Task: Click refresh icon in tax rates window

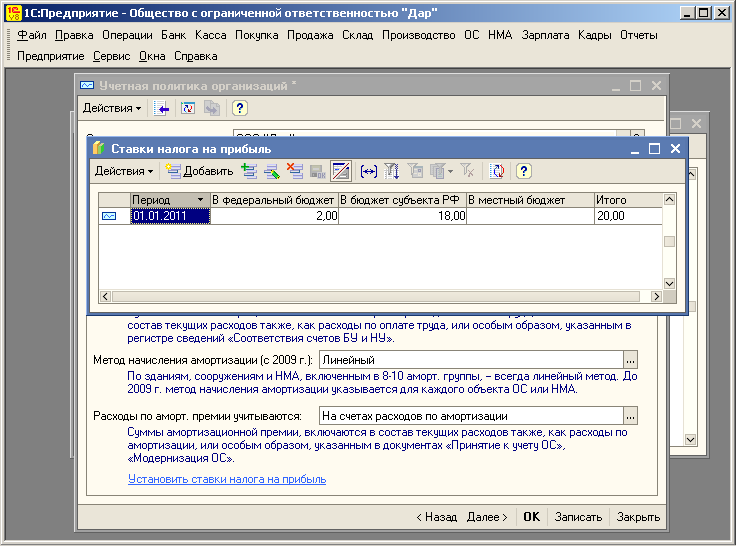Action: [x=497, y=171]
